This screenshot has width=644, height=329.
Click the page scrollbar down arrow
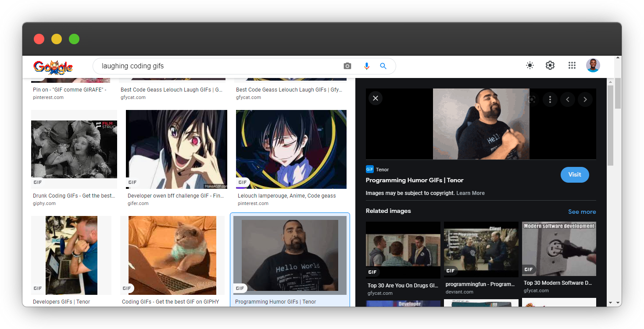(x=618, y=303)
